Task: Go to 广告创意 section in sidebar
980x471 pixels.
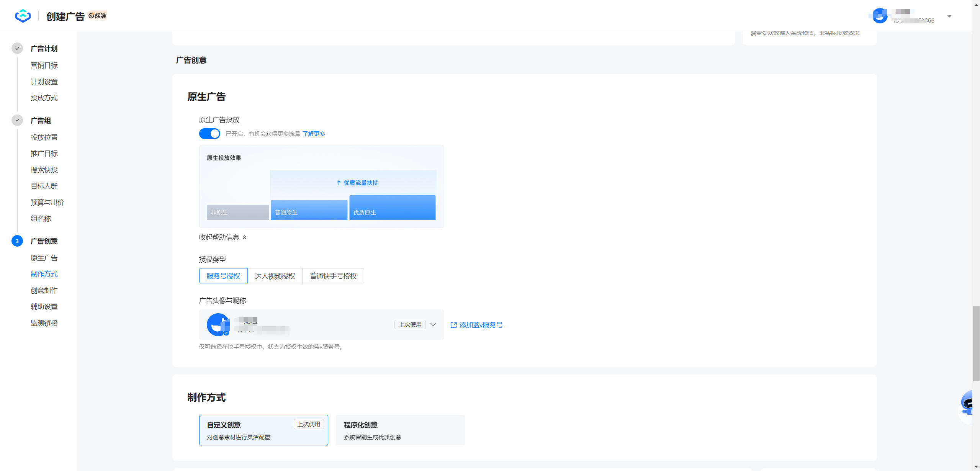Action: (x=44, y=241)
